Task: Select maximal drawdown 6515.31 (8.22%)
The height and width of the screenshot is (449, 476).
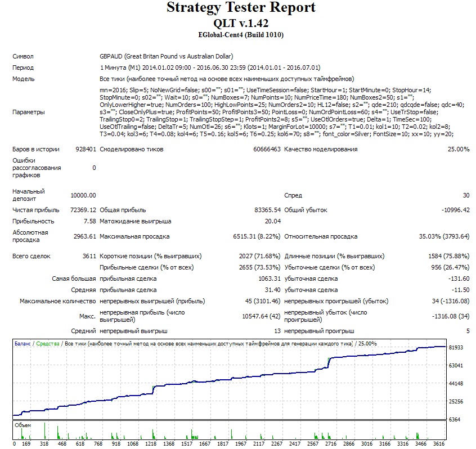Action: [x=257, y=236]
